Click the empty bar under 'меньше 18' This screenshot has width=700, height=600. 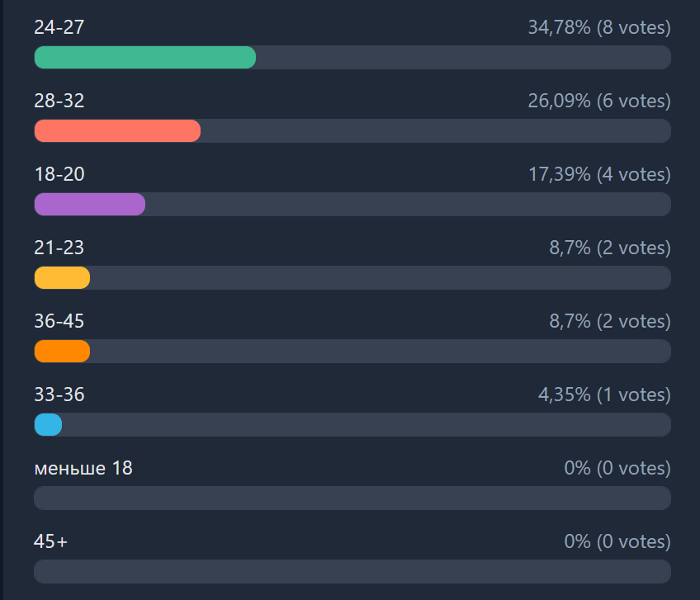point(352,498)
